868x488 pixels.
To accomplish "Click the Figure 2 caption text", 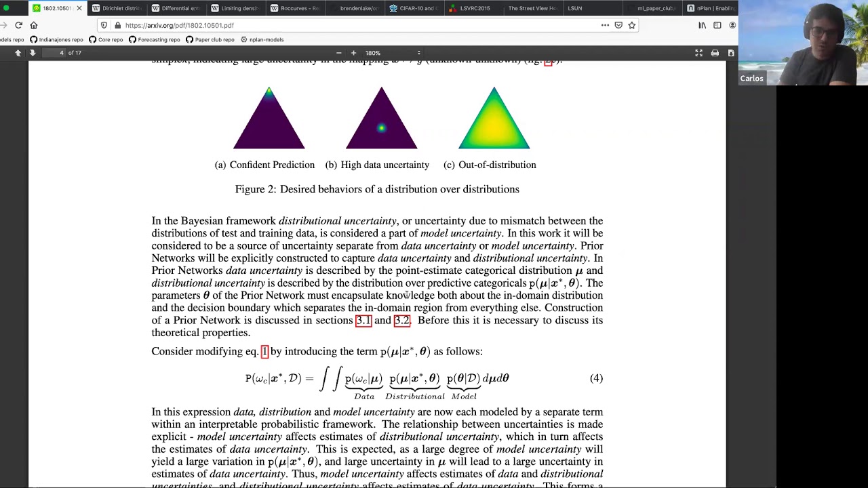I will coord(377,189).
